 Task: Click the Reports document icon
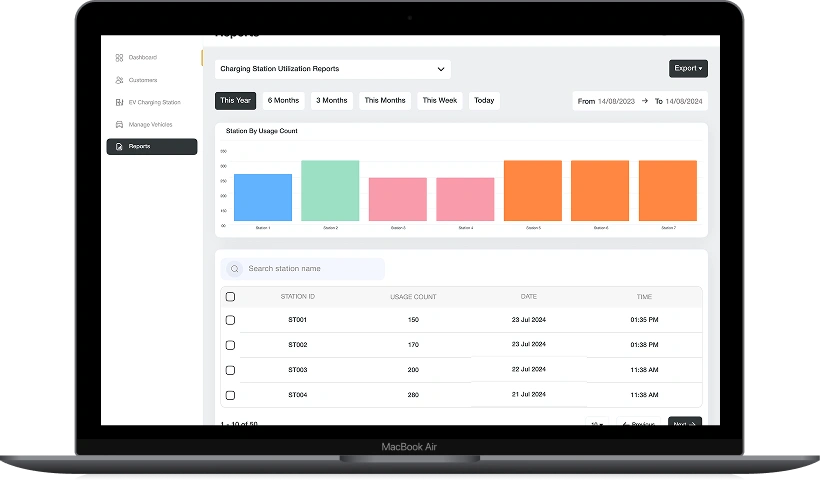pos(119,147)
